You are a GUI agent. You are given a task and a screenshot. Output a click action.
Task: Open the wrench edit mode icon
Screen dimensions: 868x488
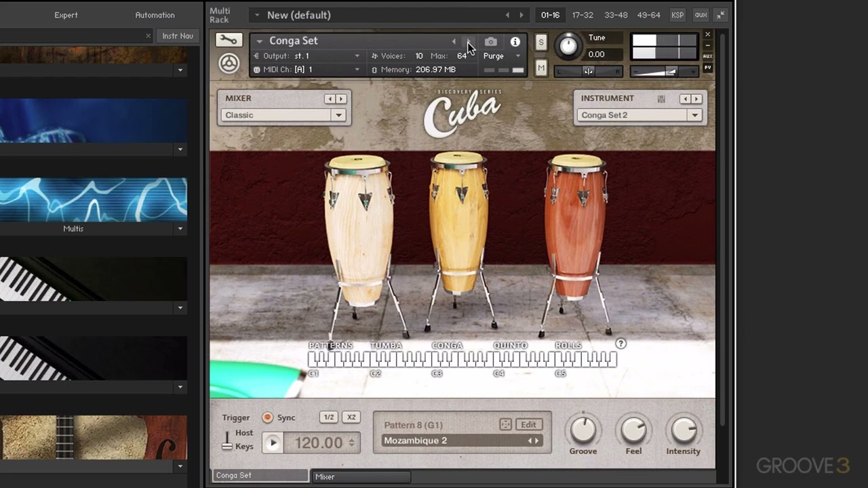229,40
